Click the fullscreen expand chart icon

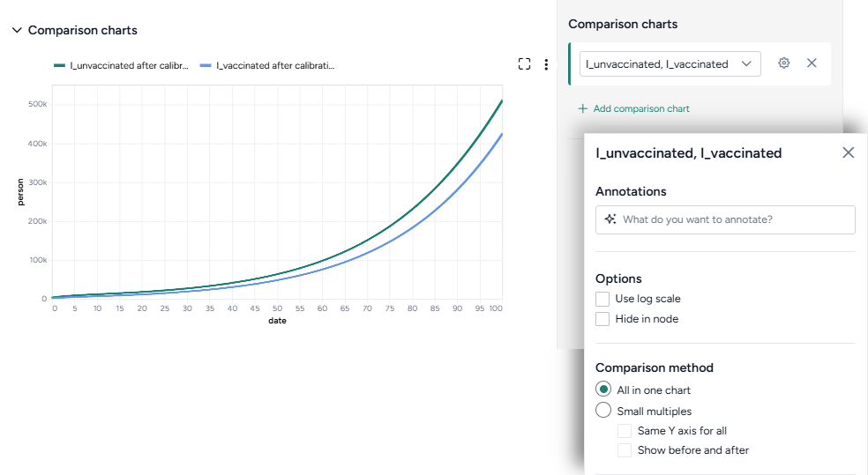(524, 64)
